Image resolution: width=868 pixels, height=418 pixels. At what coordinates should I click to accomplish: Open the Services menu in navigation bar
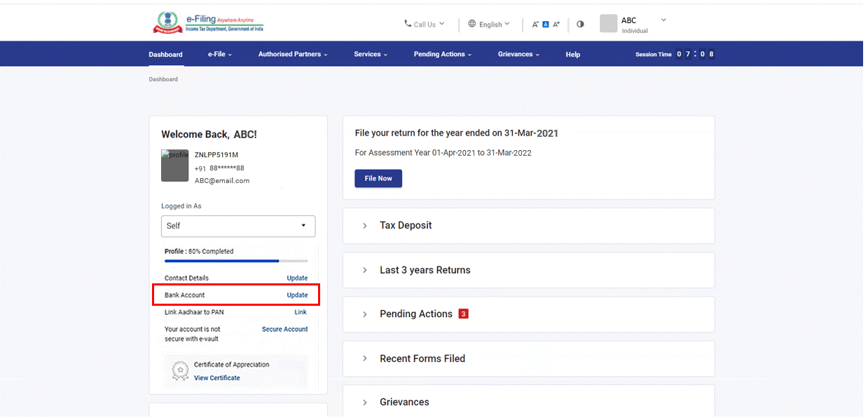pos(370,54)
